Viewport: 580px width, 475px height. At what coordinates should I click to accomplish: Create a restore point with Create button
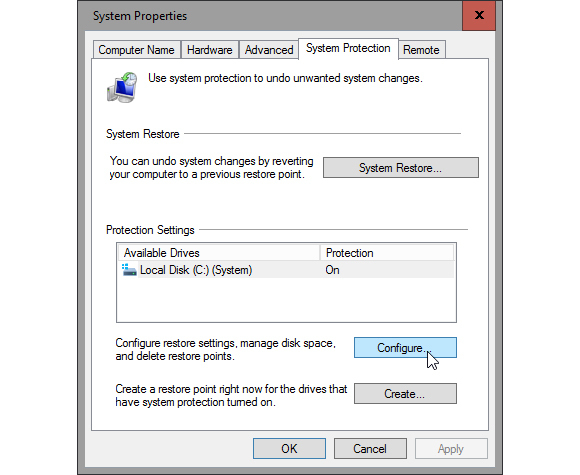(x=405, y=393)
